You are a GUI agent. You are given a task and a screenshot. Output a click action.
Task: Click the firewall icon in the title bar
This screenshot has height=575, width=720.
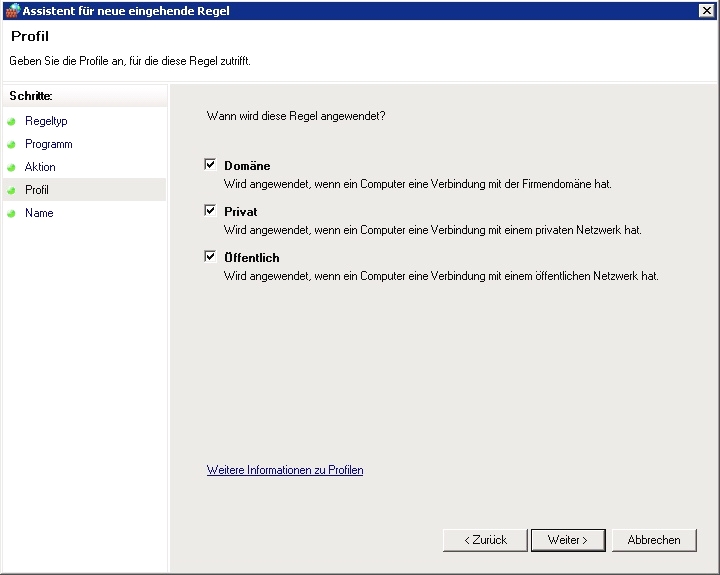[x=12, y=10]
